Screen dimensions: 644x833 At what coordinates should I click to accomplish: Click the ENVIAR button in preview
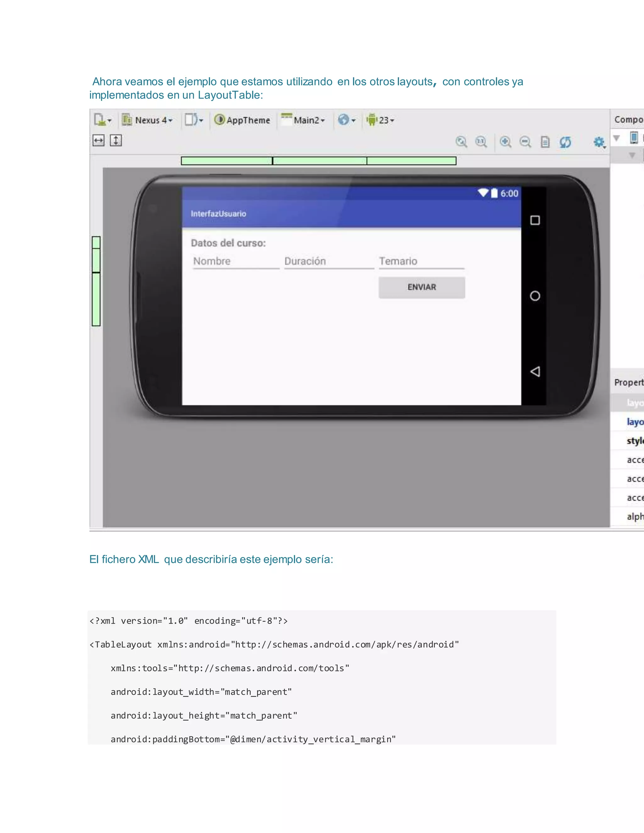click(x=422, y=288)
